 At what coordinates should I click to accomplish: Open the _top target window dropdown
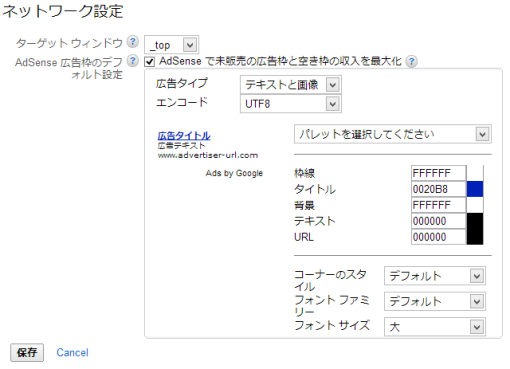click(x=172, y=45)
